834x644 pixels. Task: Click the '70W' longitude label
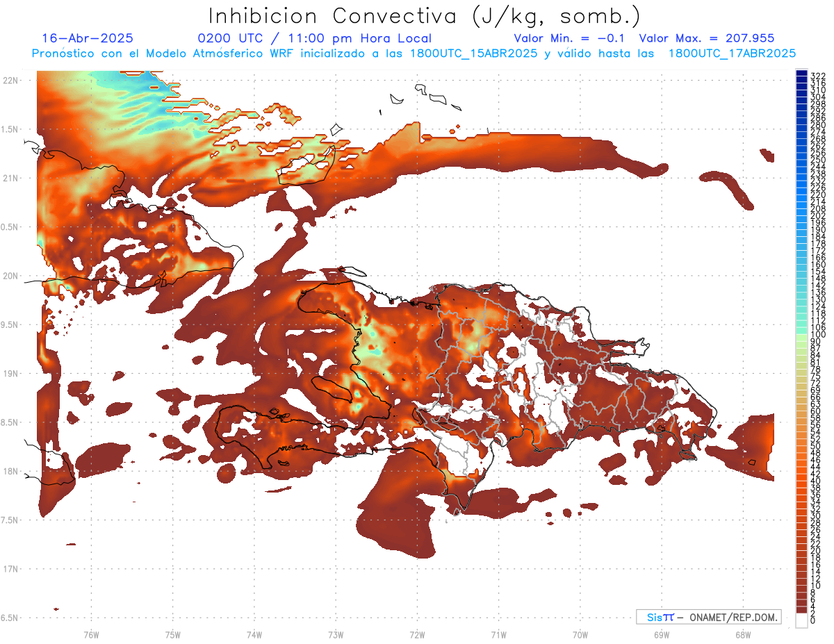[x=580, y=634]
